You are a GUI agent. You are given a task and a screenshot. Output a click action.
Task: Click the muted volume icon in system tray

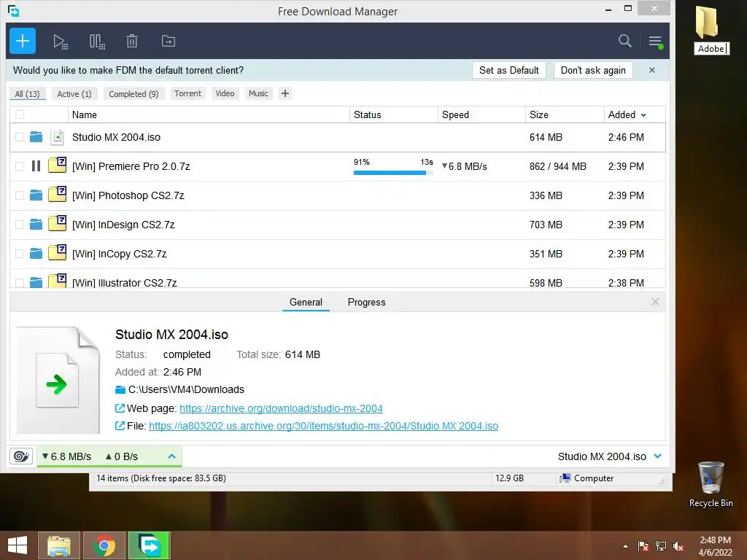click(678, 546)
